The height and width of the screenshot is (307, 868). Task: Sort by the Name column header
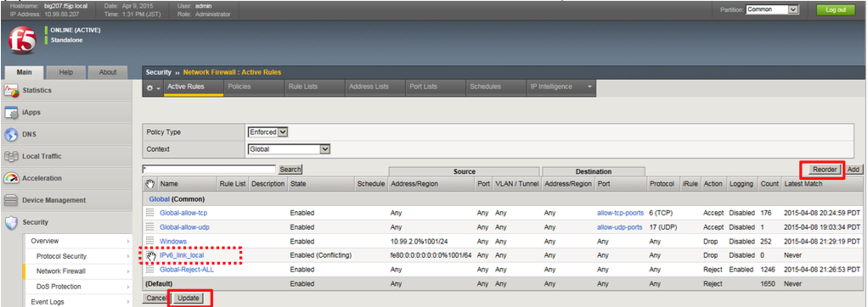(x=169, y=184)
